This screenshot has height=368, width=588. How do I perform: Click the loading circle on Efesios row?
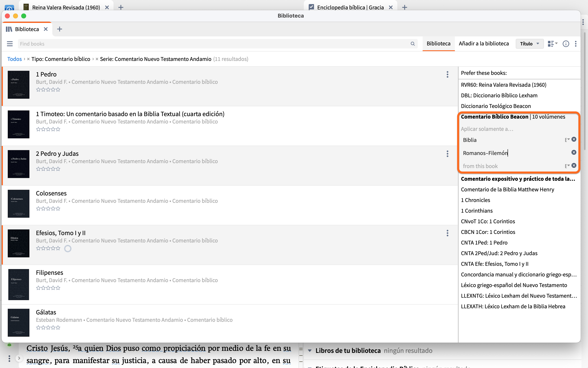[x=68, y=248]
